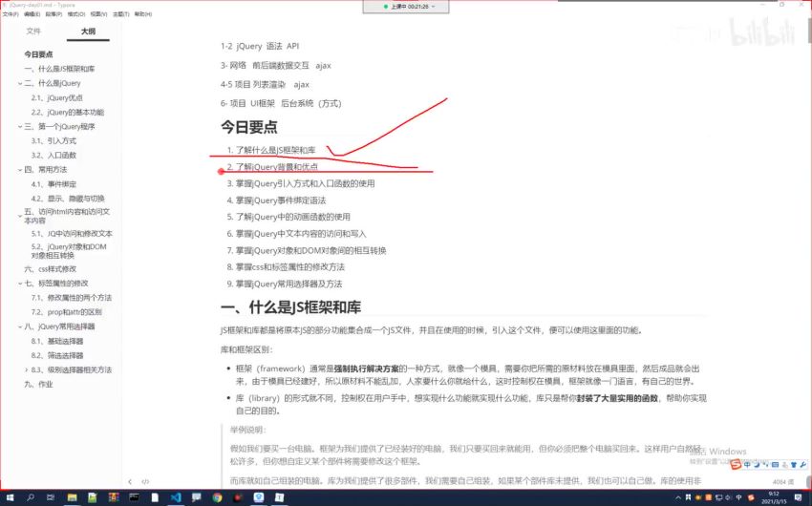Image resolution: width=812 pixels, height=506 pixels.
Task: Collapse the 四、常用方法 outline section
Action: [x=20, y=170]
